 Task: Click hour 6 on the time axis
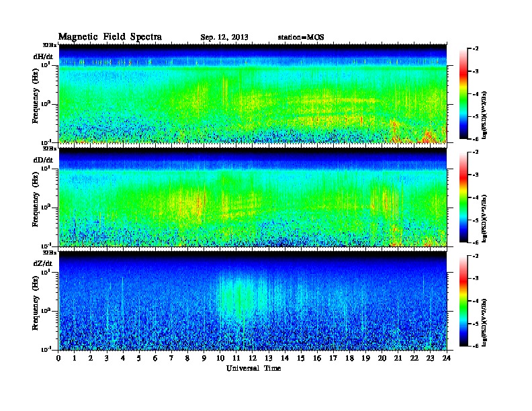click(x=155, y=358)
